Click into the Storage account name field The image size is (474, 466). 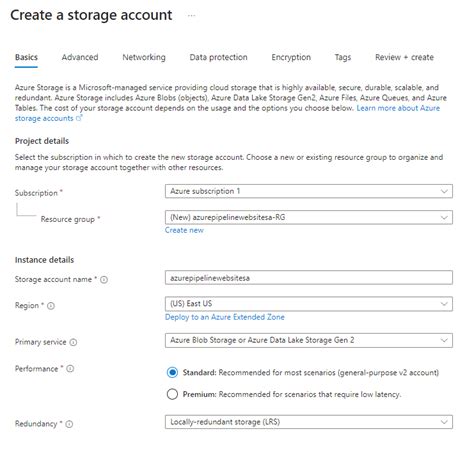[309, 278]
